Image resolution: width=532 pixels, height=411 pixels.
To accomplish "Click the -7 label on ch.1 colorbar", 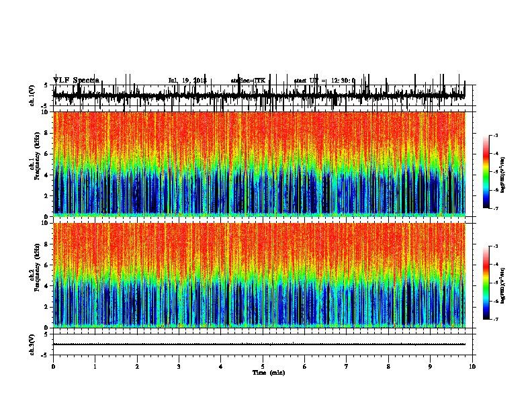I will (x=495, y=208).
